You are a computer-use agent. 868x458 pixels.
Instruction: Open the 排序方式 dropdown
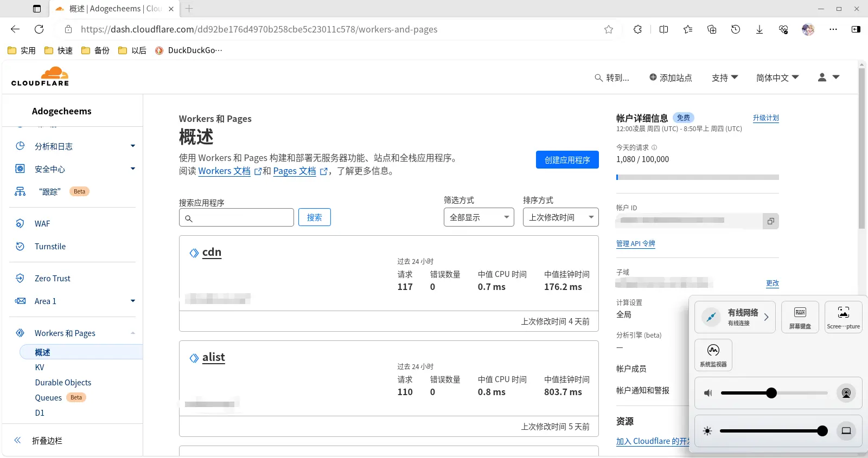561,217
